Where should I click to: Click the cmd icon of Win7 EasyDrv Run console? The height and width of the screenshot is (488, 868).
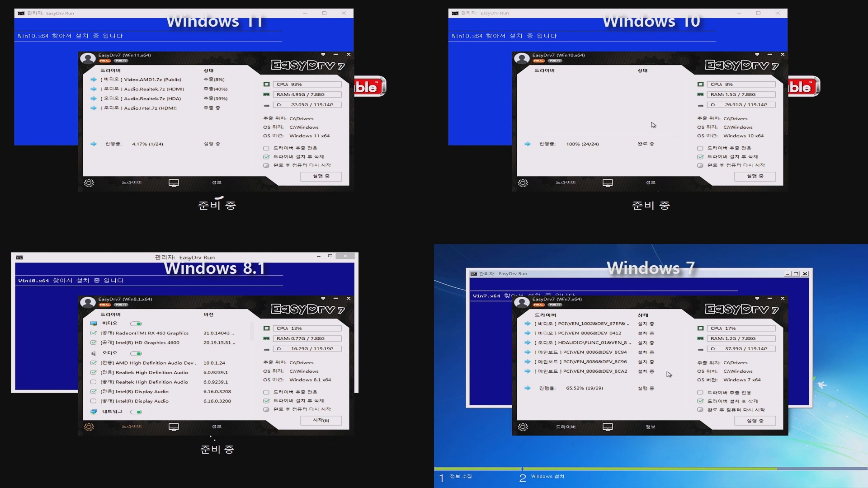473,274
